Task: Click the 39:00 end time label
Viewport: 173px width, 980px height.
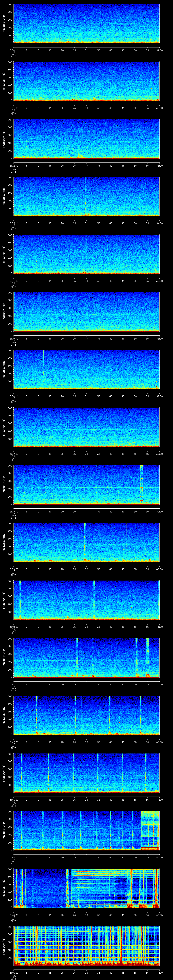Action: pos(159,511)
